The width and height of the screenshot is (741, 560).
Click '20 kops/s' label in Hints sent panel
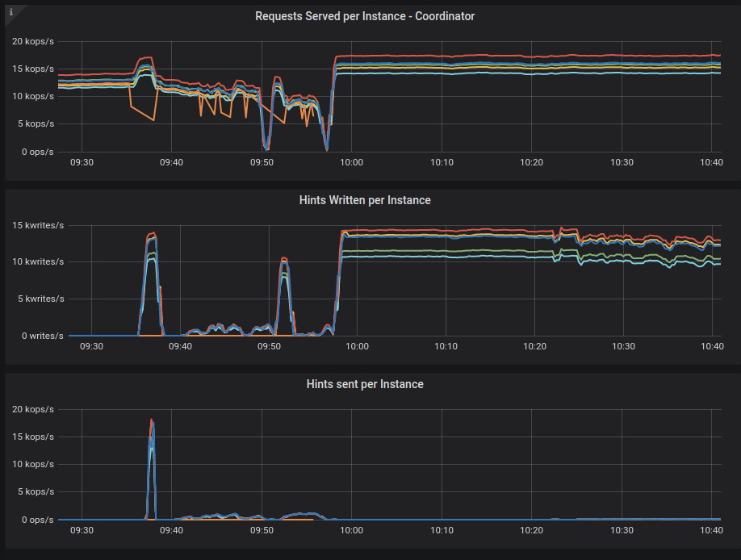(33, 409)
